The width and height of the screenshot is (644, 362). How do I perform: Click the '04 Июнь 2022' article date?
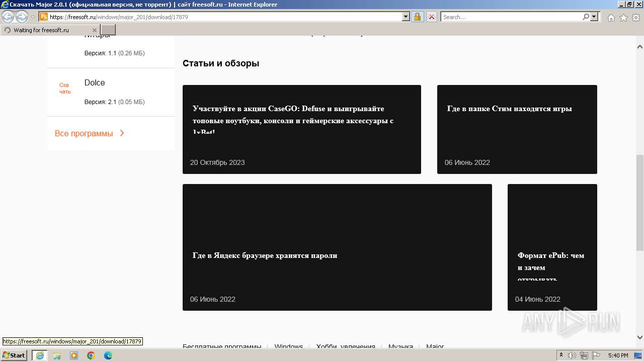click(538, 299)
